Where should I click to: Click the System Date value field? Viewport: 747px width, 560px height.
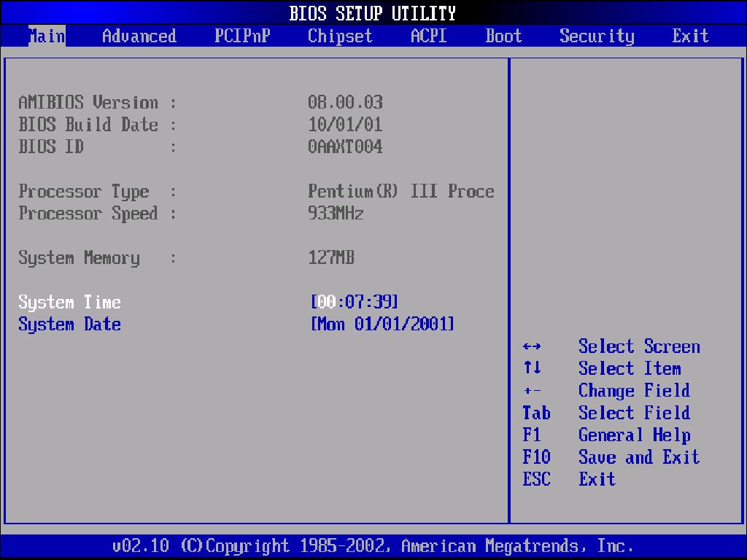[x=382, y=324]
